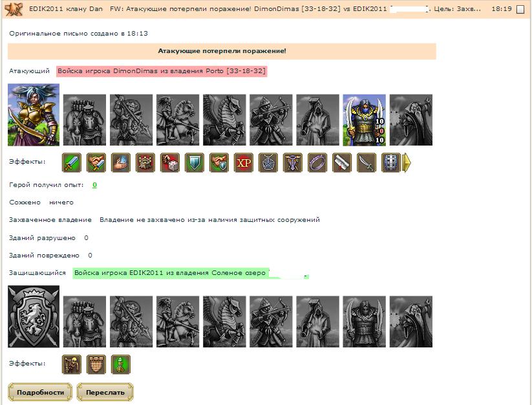Open attacker DimonDimas troops link

tap(162, 71)
